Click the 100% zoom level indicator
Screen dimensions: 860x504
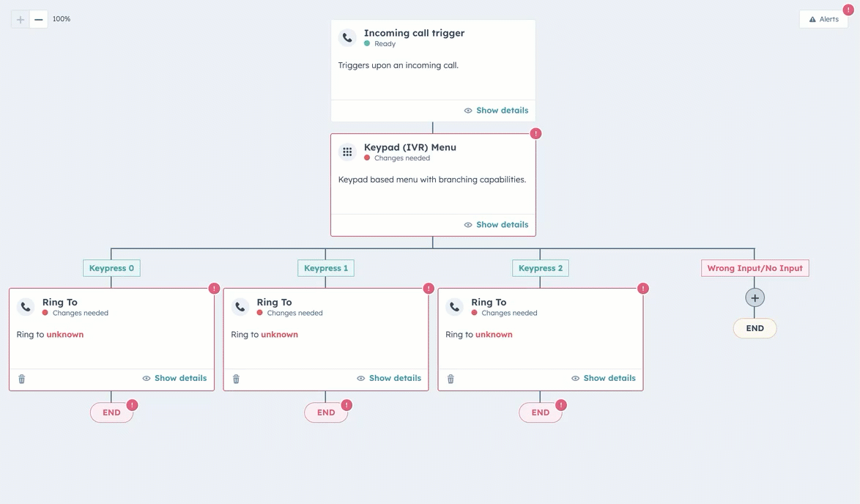point(62,19)
